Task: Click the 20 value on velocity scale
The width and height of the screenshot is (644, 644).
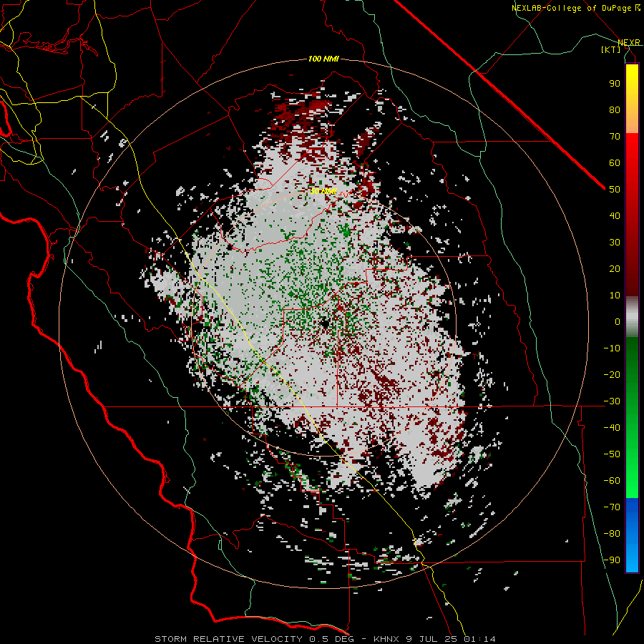Action: tap(615, 268)
